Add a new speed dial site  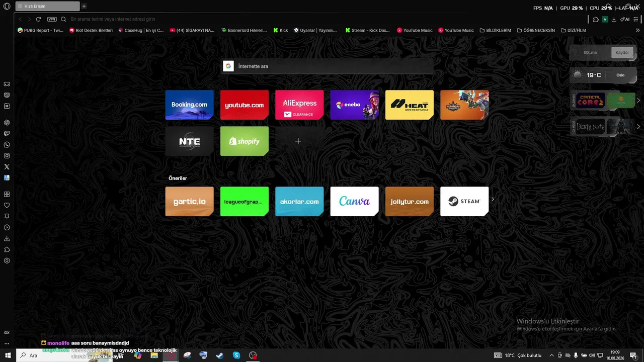click(x=298, y=141)
